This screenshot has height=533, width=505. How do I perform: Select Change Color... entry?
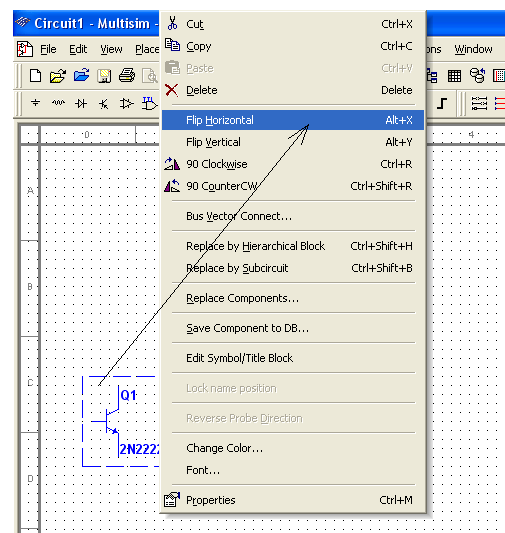click(x=293, y=448)
